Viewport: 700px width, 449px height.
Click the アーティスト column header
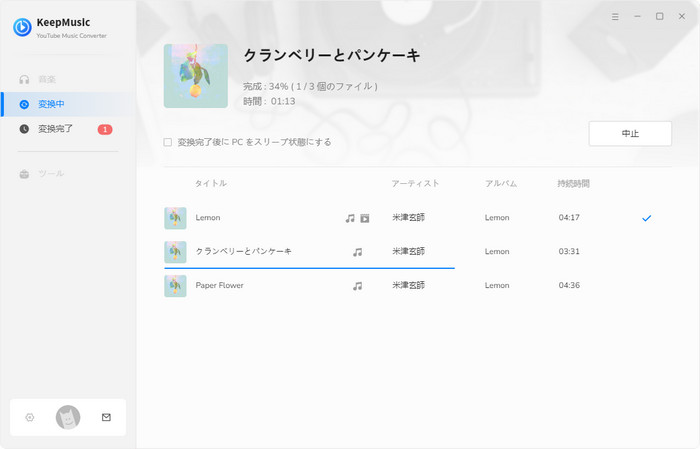415,183
